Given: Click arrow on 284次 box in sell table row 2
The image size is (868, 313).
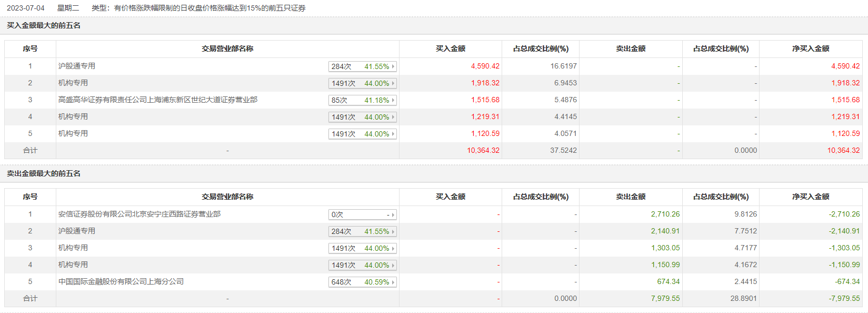Looking at the screenshot, I should click(393, 231).
